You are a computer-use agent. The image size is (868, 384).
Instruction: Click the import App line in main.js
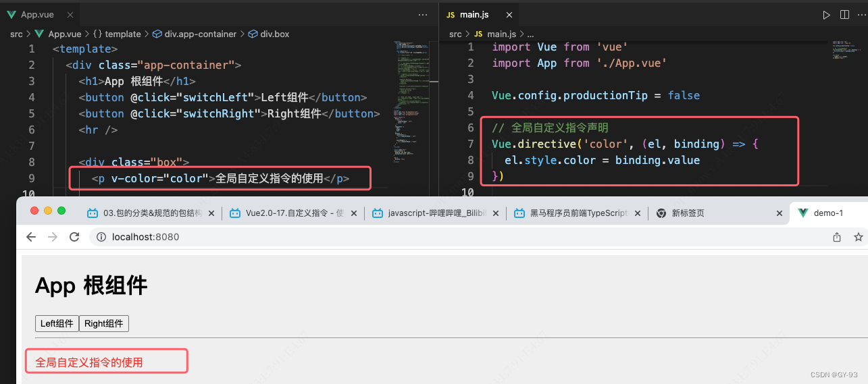tap(580, 63)
